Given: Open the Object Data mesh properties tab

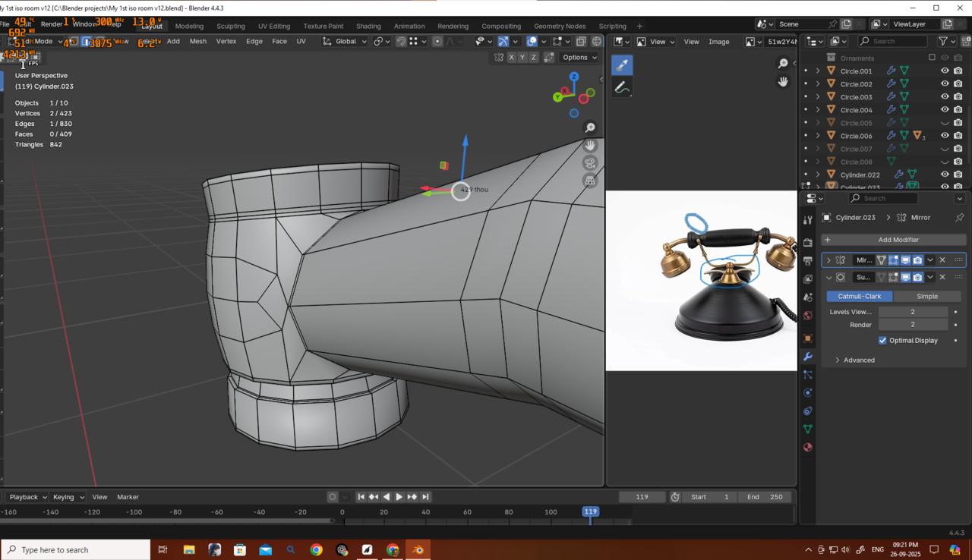Looking at the screenshot, I should [807, 429].
